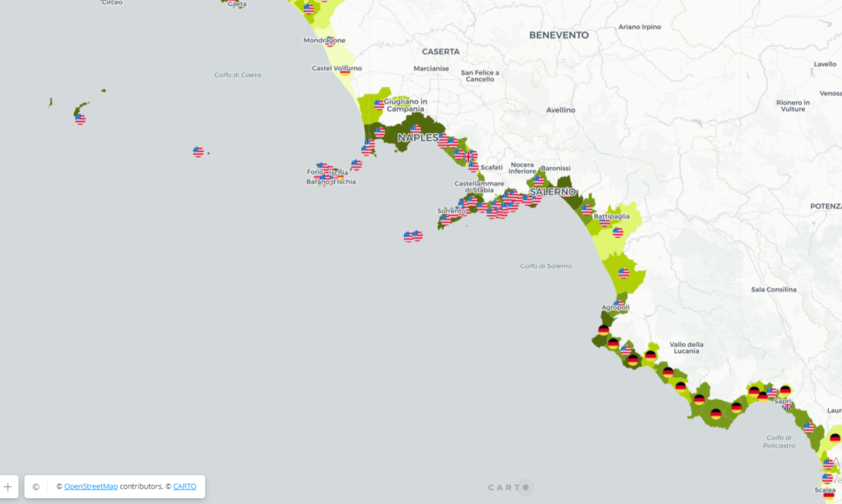Click the US flag marker on the far-left island

click(x=79, y=119)
